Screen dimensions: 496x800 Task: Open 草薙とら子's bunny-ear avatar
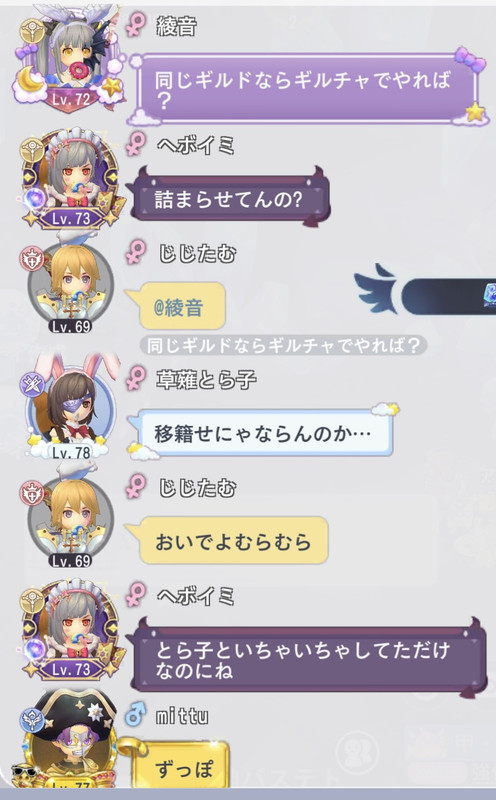(71, 408)
